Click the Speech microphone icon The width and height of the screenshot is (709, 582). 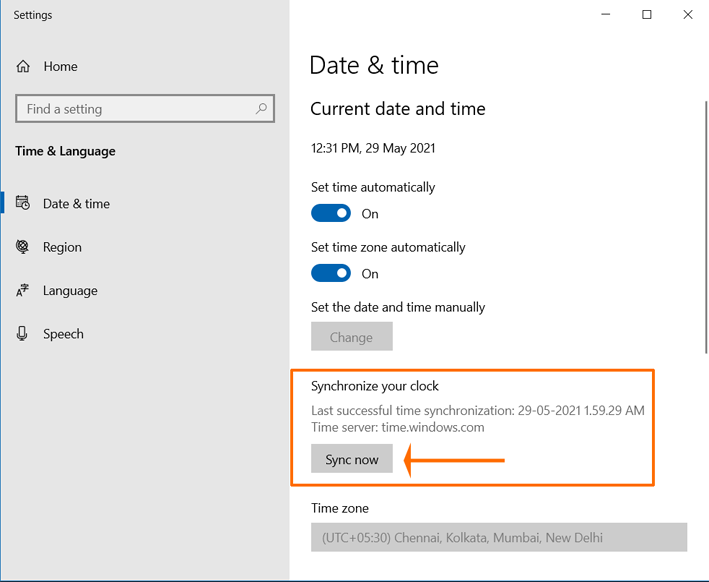pos(22,334)
